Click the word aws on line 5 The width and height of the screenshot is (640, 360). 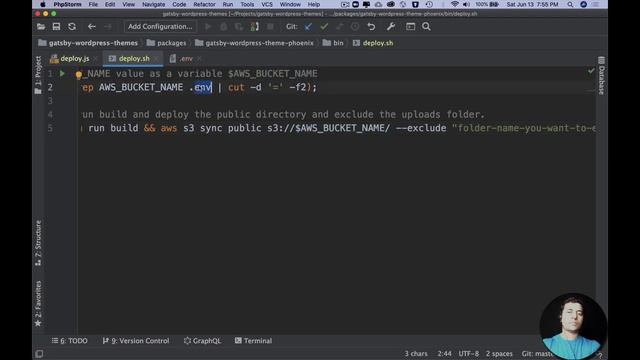[x=169, y=128]
